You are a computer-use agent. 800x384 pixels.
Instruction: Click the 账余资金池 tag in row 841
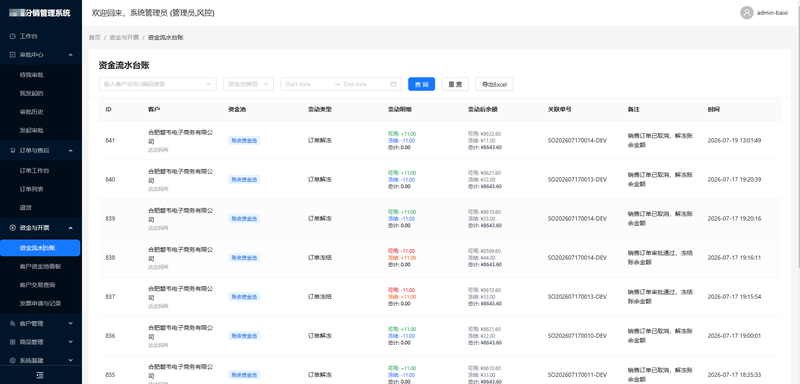244,140
